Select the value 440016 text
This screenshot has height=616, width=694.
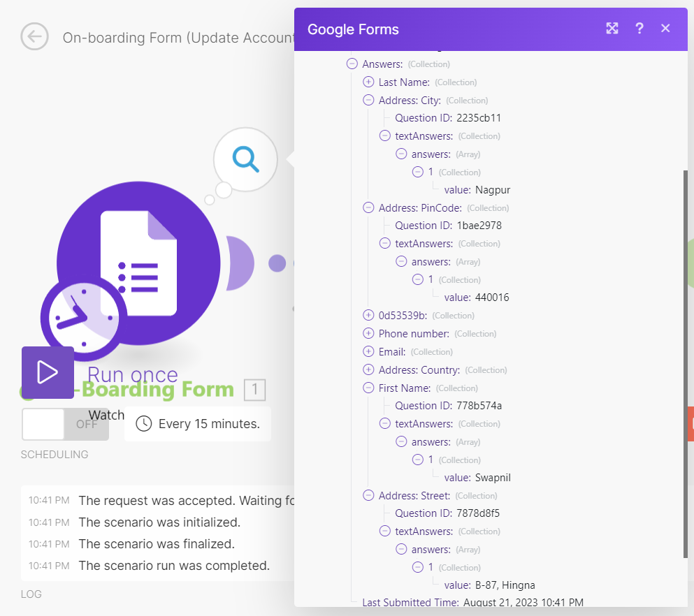492,297
